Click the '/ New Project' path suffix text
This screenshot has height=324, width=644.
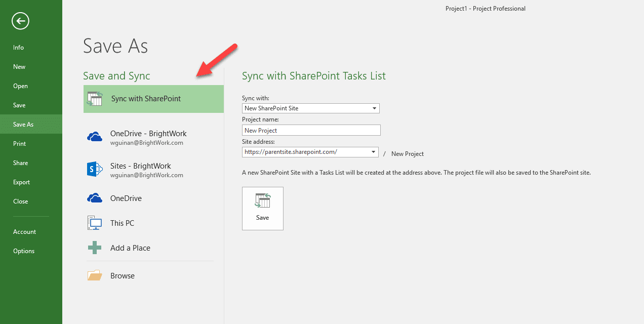[x=404, y=154]
